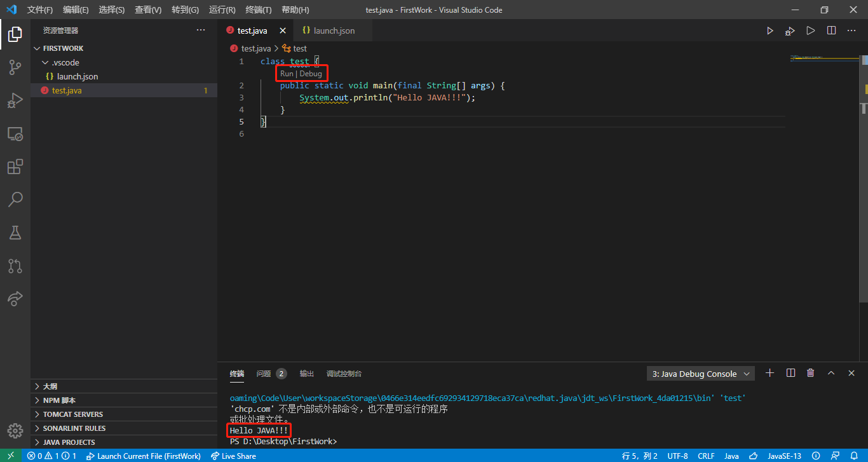Click the green remote window icon in the status bar

click(x=10, y=456)
